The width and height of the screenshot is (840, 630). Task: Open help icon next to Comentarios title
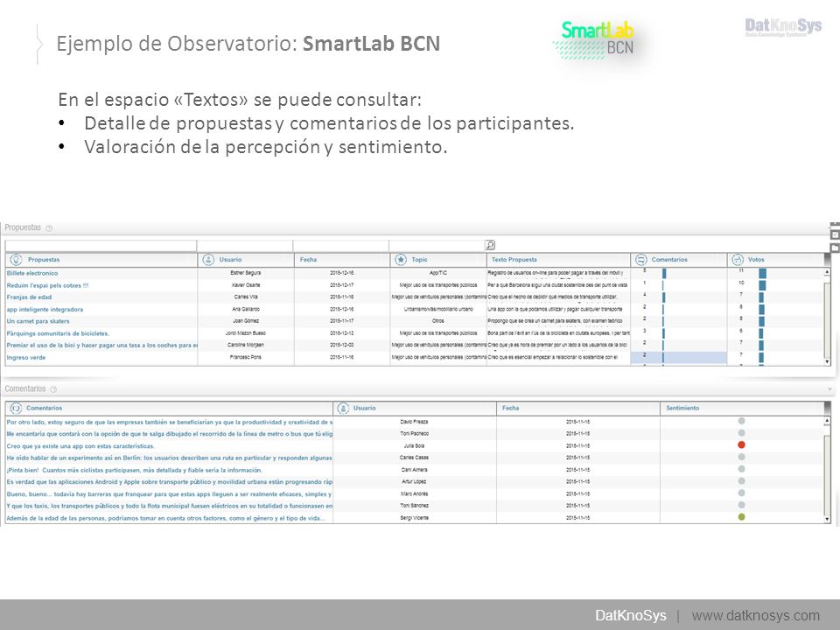coord(53,389)
